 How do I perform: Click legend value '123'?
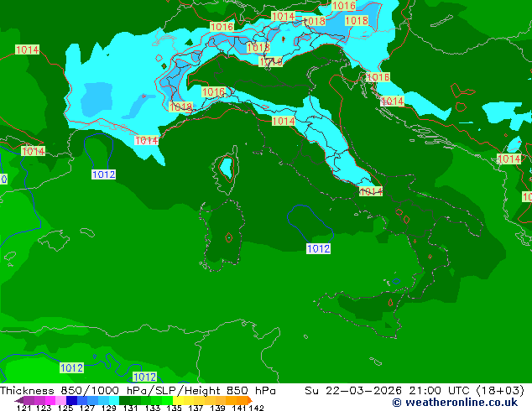[x=44, y=408]
